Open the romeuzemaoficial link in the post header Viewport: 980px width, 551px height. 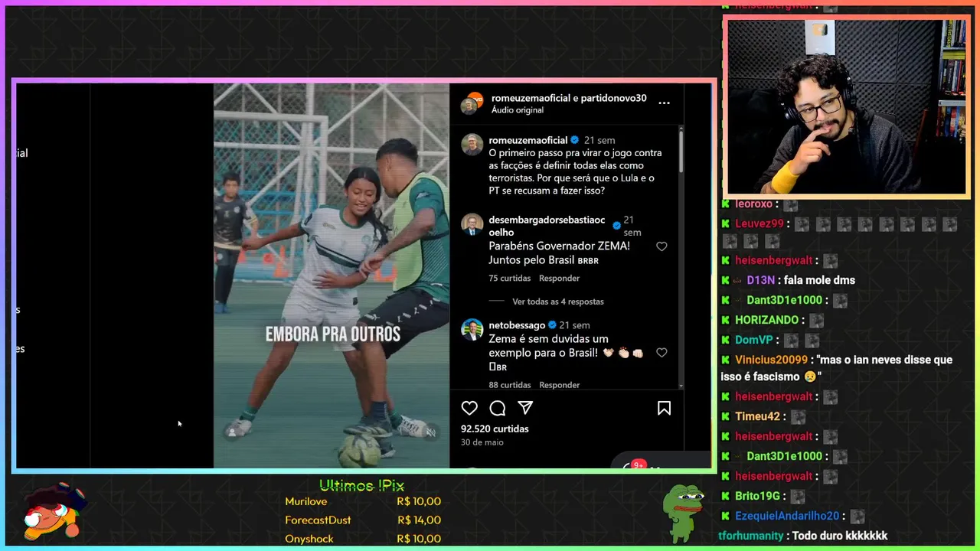pos(531,98)
